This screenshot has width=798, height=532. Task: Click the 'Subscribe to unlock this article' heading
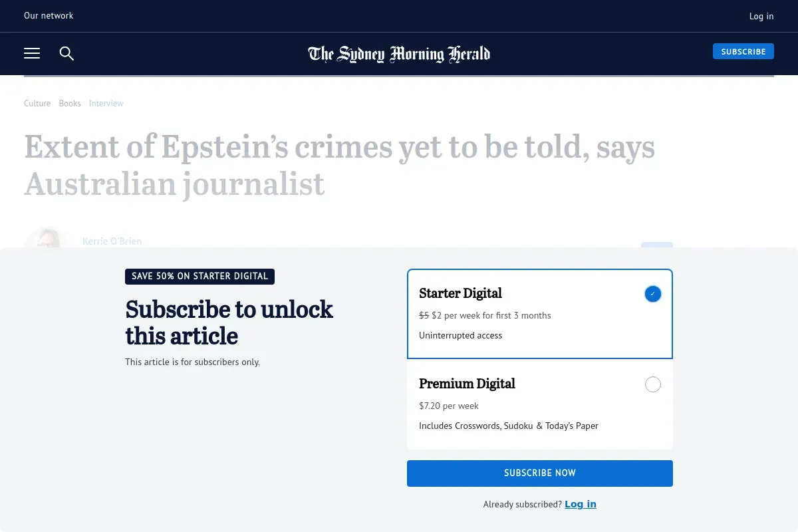pos(229,323)
